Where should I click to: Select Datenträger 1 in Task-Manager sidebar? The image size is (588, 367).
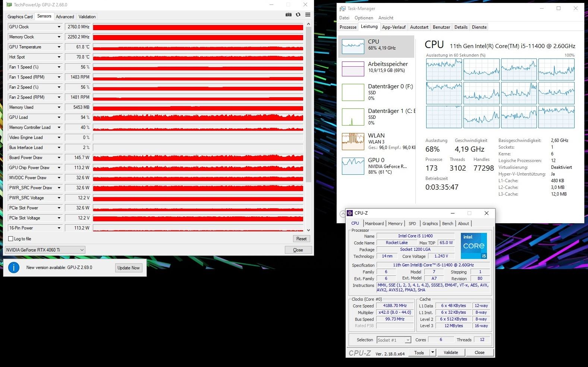(376, 117)
